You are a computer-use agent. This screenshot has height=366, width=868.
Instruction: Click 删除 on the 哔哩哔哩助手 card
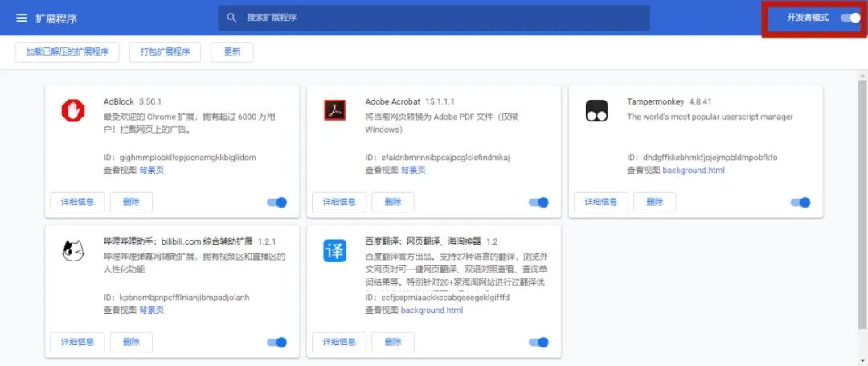131,342
